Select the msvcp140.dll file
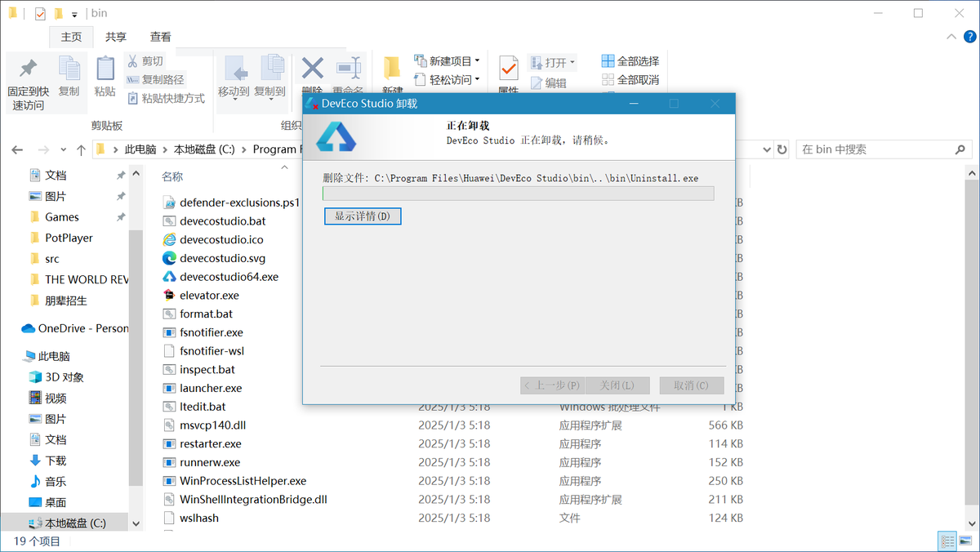This screenshot has width=980, height=552. [x=213, y=425]
